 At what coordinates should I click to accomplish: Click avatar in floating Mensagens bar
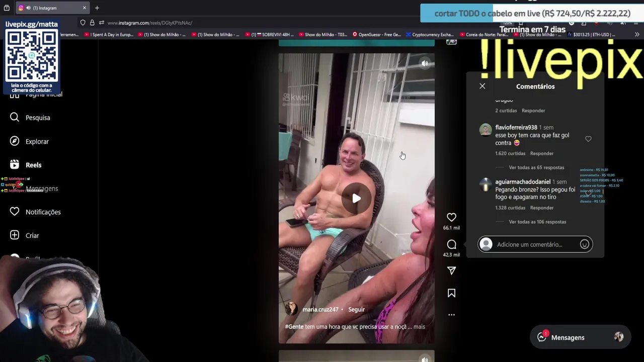(x=619, y=337)
